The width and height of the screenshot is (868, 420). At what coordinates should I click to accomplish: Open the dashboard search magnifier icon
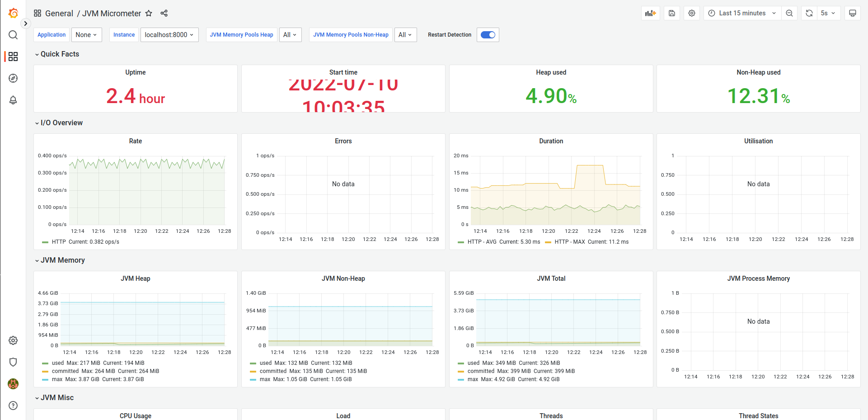(13, 35)
